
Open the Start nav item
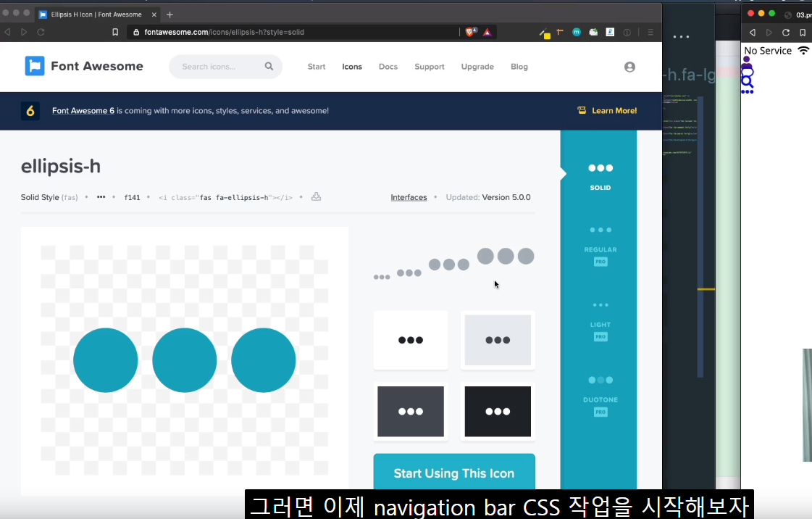click(x=317, y=67)
